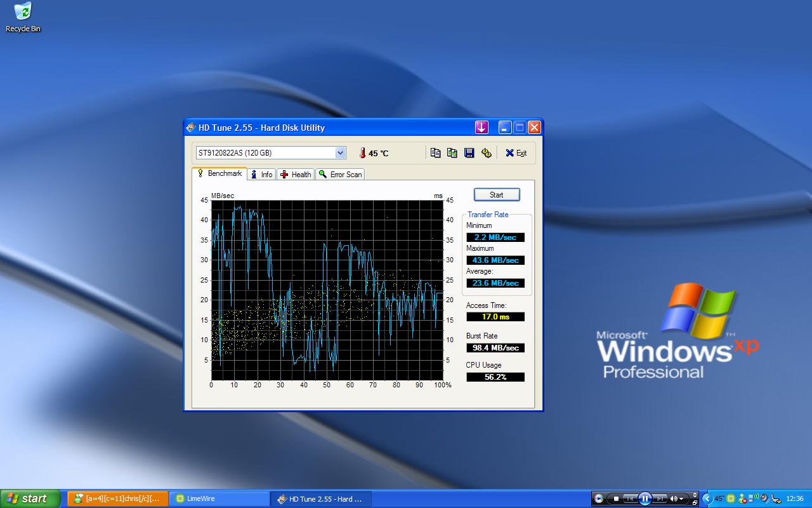This screenshot has width=812, height=508.
Task: Click the Exit button in HD Tune
Action: pyautogui.click(x=516, y=153)
